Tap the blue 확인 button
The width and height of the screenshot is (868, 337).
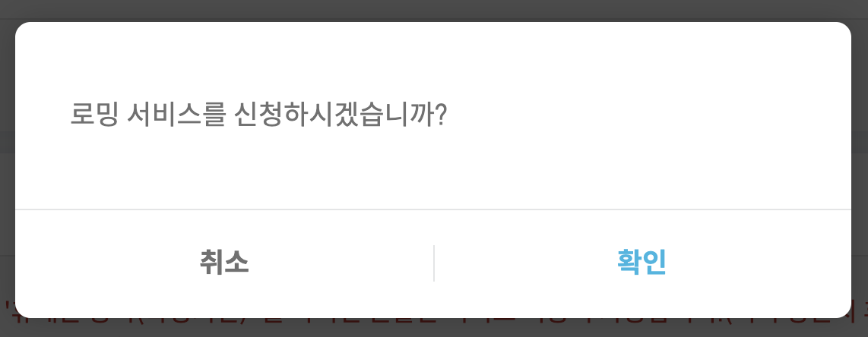(642, 263)
